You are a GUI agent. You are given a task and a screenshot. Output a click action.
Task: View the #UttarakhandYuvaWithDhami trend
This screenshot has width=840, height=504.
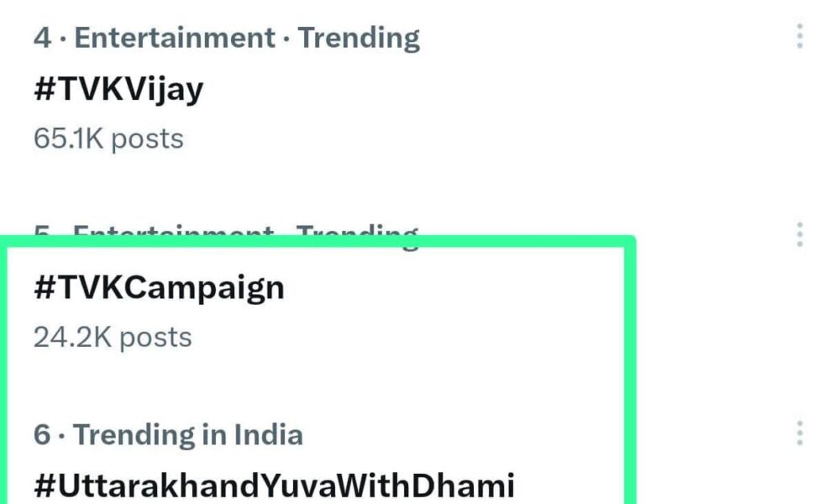point(273,486)
